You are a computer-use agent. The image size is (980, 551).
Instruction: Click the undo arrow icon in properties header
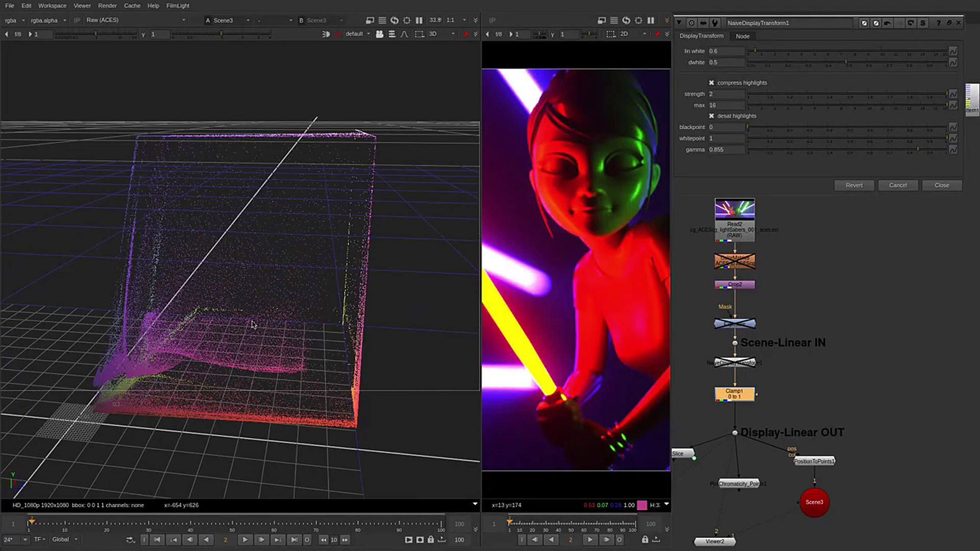pos(888,23)
